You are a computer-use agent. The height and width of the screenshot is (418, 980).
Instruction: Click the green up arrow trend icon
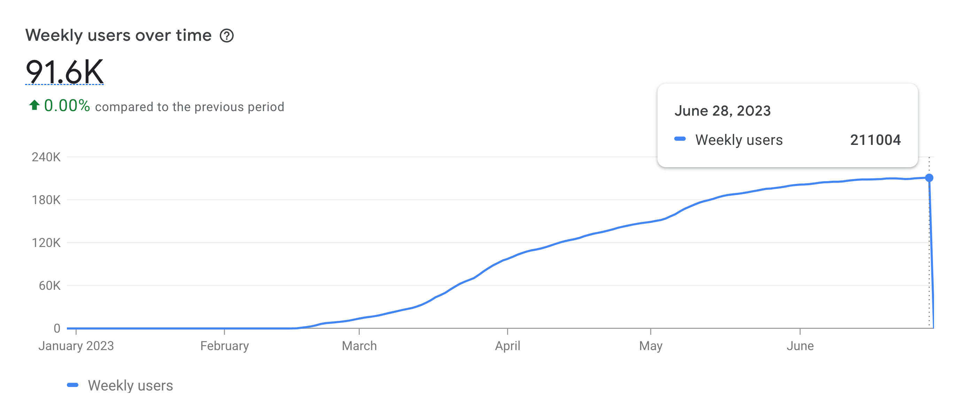[34, 105]
